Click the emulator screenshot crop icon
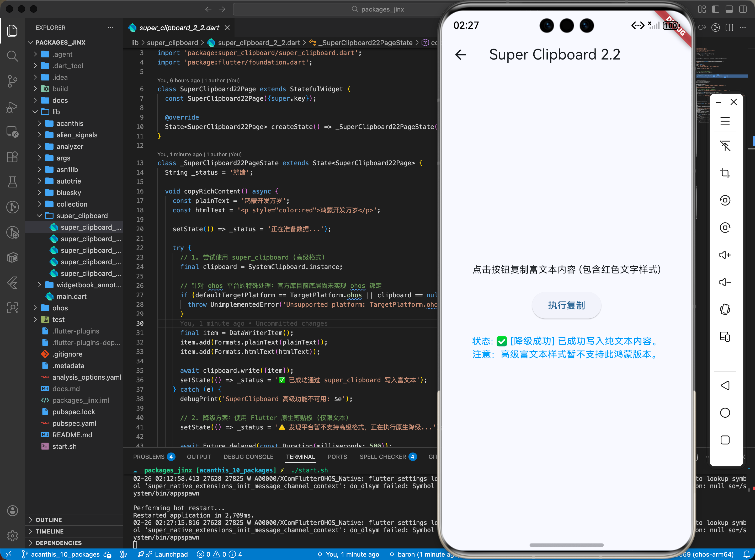755x560 pixels. pyautogui.click(x=725, y=173)
